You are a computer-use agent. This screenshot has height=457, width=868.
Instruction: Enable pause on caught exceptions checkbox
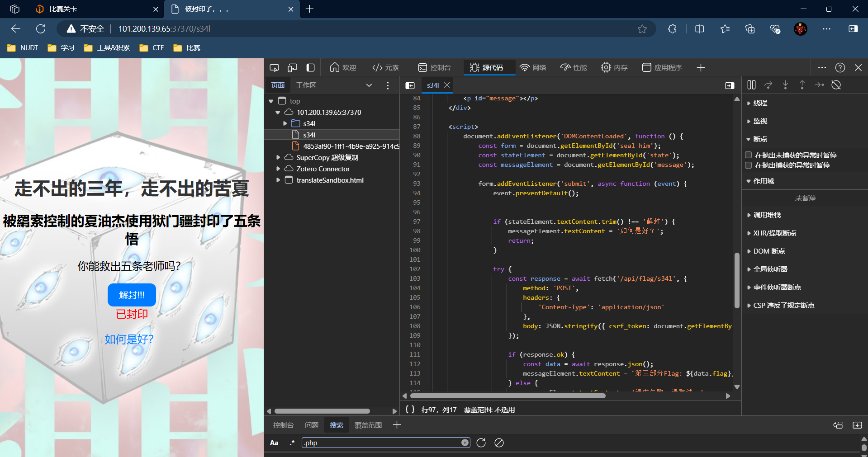(749, 165)
